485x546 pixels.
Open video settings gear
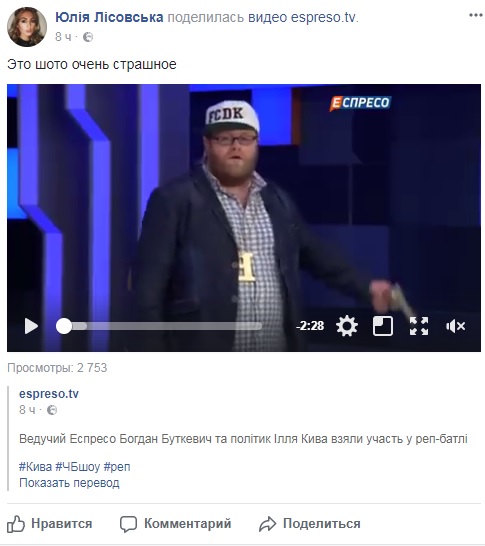click(347, 326)
